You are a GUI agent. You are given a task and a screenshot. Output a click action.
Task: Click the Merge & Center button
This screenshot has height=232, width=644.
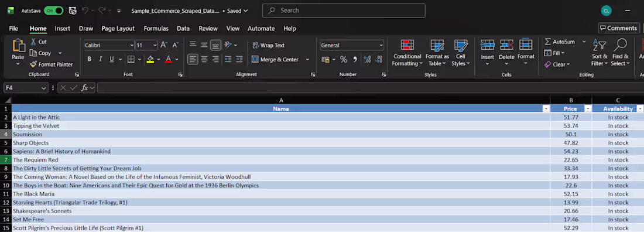(275, 60)
